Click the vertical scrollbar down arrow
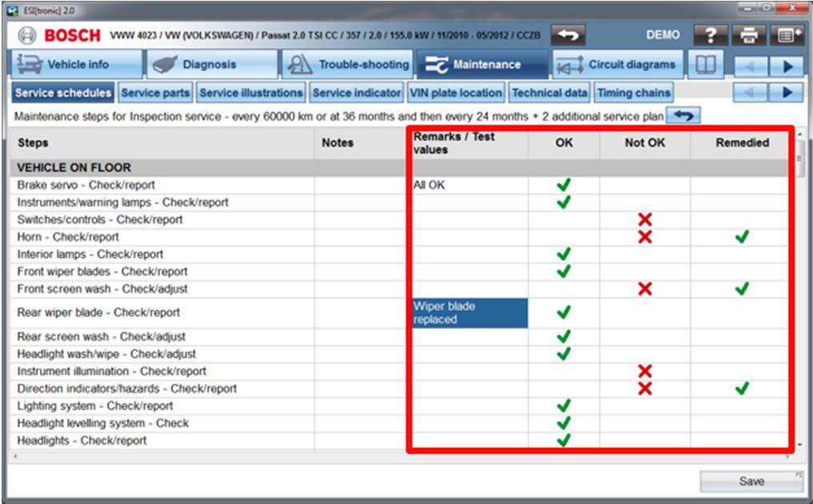 [799, 444]
